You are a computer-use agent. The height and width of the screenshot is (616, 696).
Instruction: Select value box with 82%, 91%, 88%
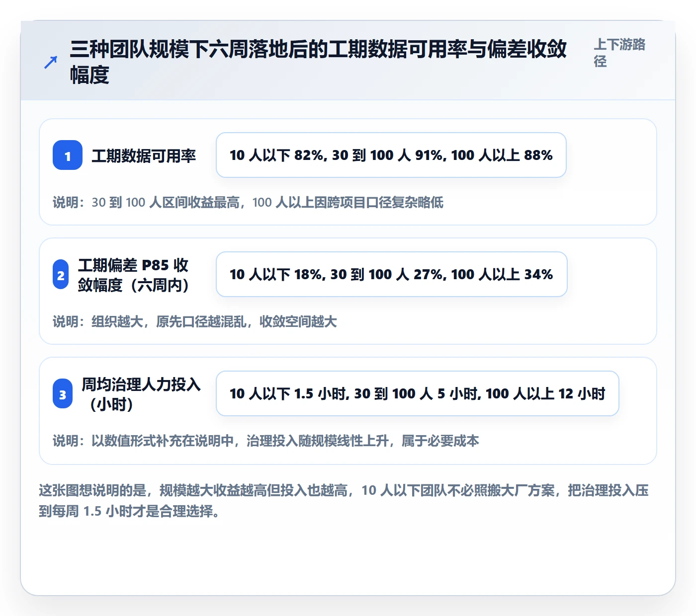pyautogui.click(x=391, y=155)
